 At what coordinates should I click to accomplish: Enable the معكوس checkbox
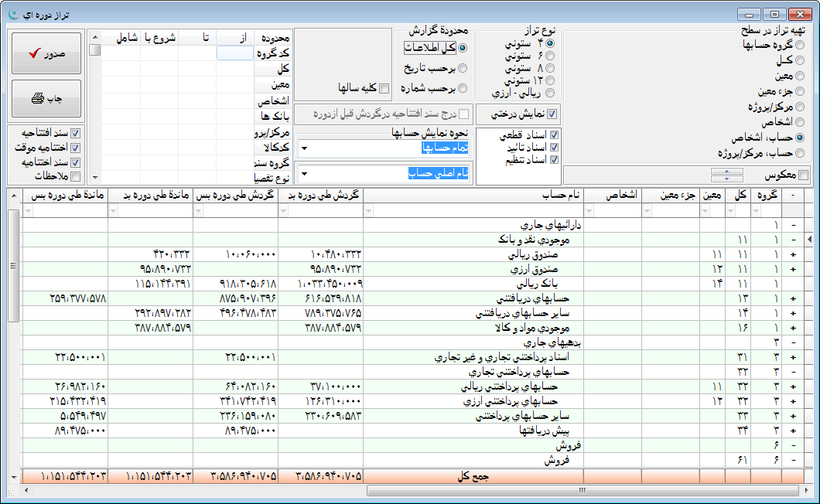[803, 175]
